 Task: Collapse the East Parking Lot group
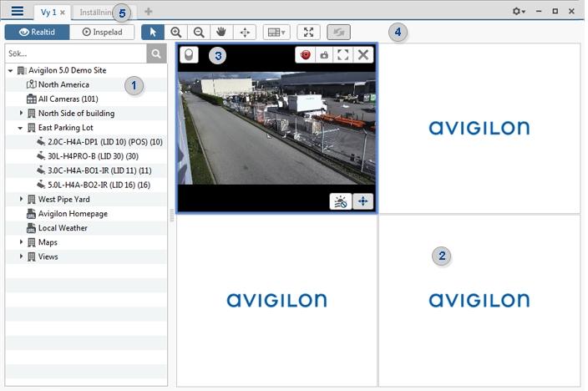(20, 128)
